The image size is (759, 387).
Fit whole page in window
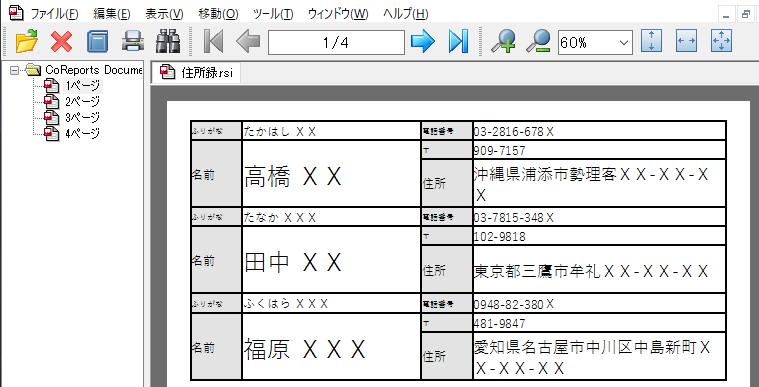pyautogui.click(x=722, y=42)
